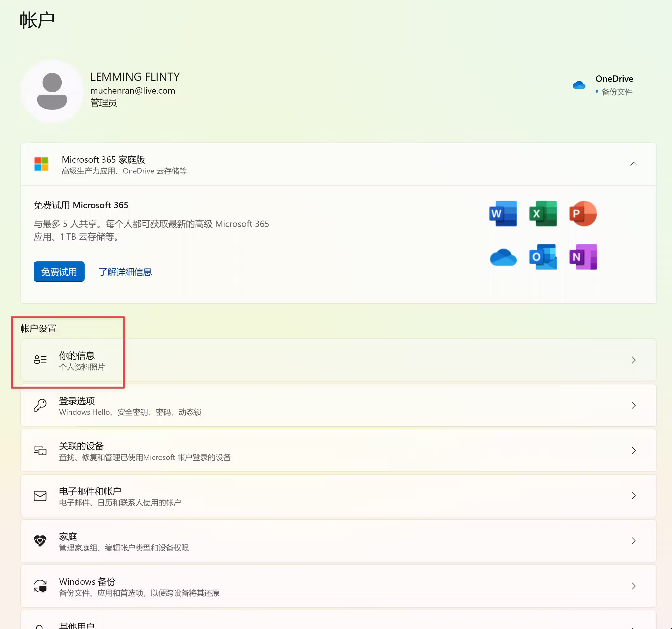
Task: Click the 家庭 heart icon
Action: click(x=40, y=541)
